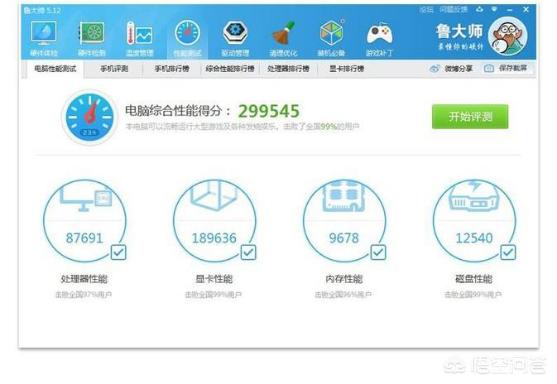
Task: Switch to 手机评测 tab
Action: click(114, 69)
